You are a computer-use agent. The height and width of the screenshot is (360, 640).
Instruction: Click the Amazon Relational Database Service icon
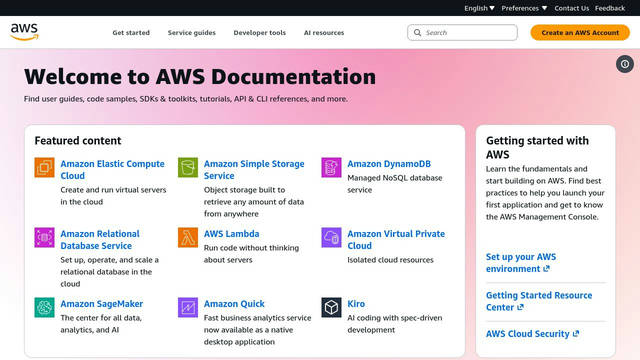44,238
